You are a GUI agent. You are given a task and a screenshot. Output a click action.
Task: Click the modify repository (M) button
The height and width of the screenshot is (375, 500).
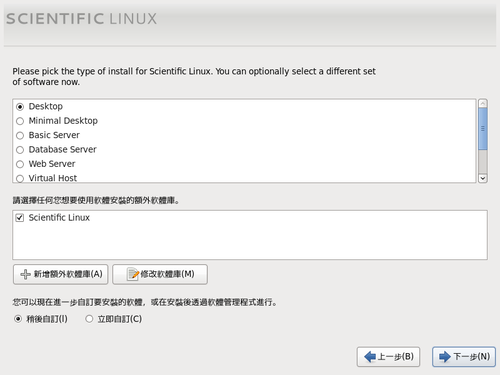point(160,274)
